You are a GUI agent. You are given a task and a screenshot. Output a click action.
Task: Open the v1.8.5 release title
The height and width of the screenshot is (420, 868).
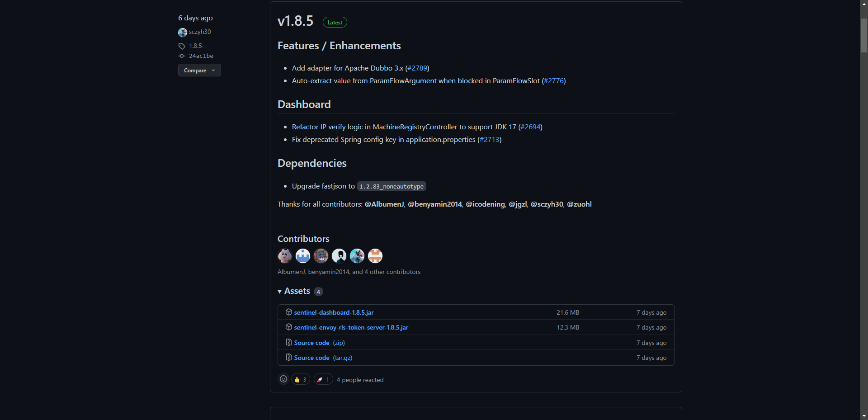tap(295, 21)
